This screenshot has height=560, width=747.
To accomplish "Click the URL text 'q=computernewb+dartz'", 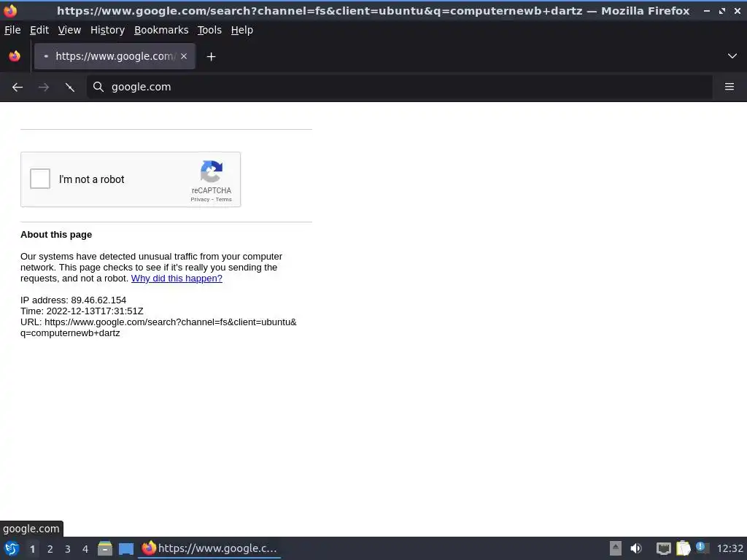I will pyautogui.click(x=70, y=332).
